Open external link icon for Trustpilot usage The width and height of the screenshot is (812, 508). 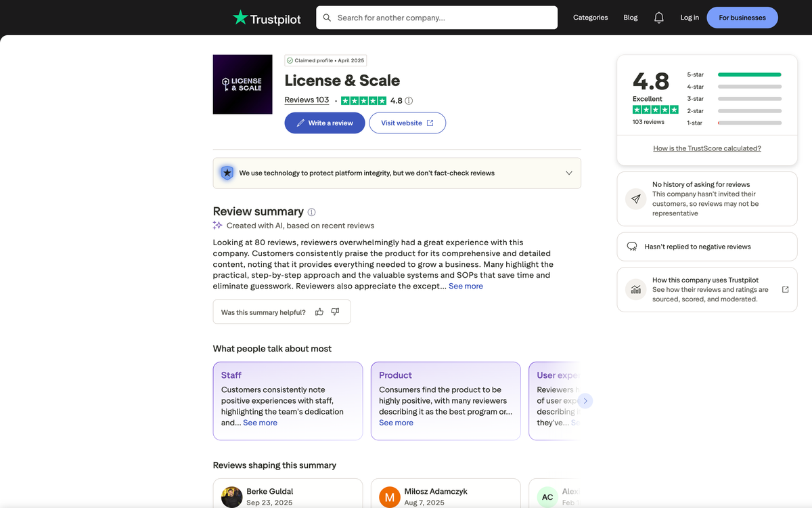(785, 289)
